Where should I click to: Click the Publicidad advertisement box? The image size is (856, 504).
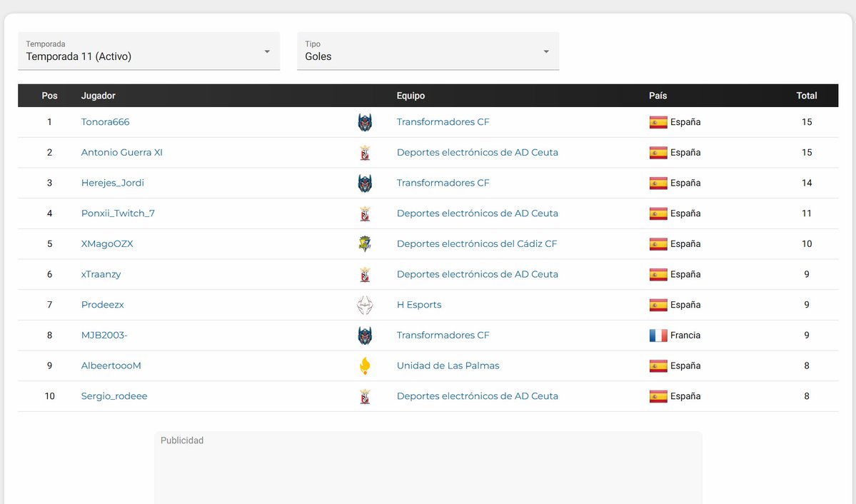pos(428,468)
